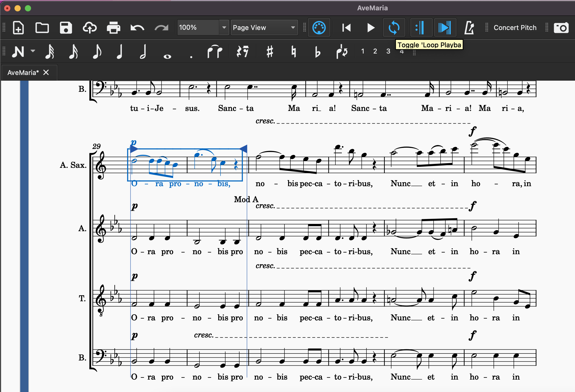Start playback with the play button
575x392 pixels.
pos(371,28)
